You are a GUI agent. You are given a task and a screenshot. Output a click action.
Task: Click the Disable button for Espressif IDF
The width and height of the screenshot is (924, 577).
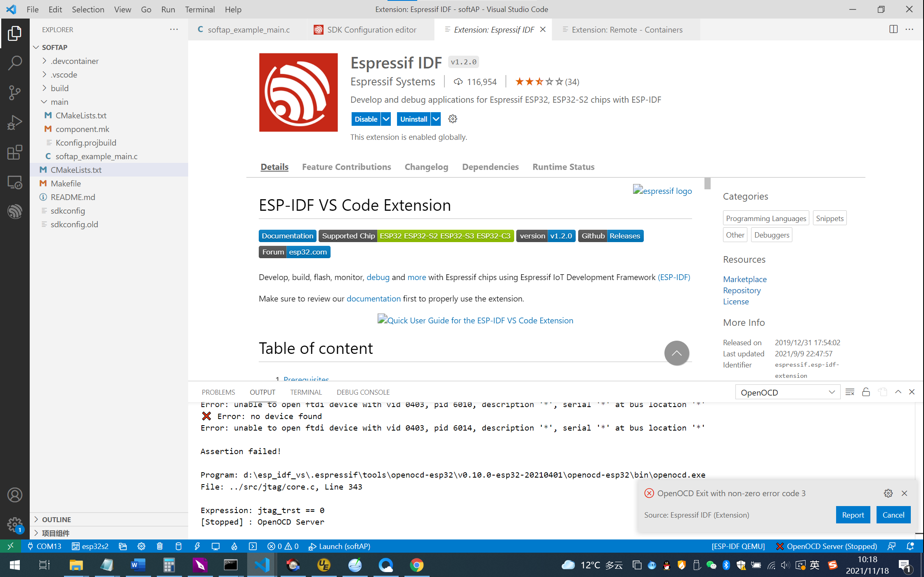point(365,119)
